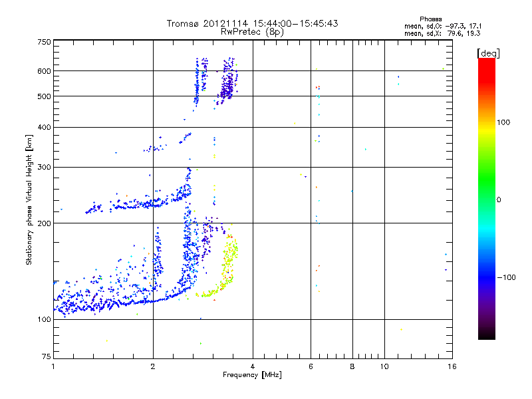Screen dimensions: 532x399
Task: Click the 'Stationary phase Virtual Height [km]' y-axis label
Action: click(29, 200)
